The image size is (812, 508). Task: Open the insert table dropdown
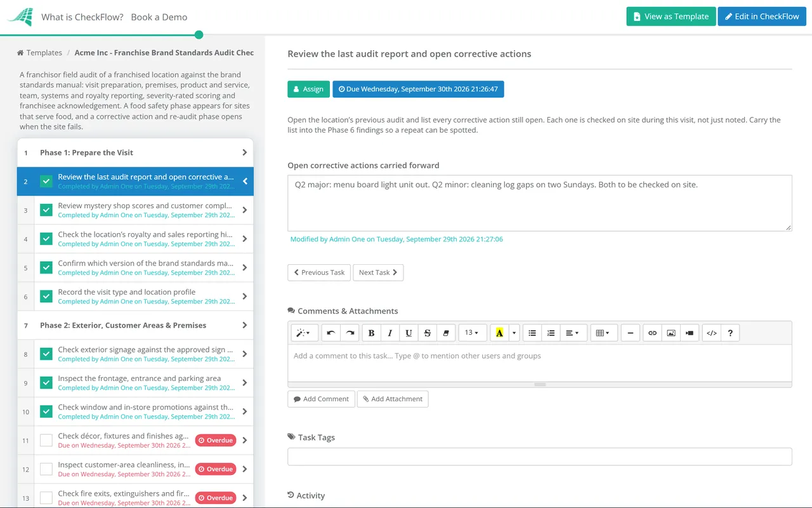point(603,333)
